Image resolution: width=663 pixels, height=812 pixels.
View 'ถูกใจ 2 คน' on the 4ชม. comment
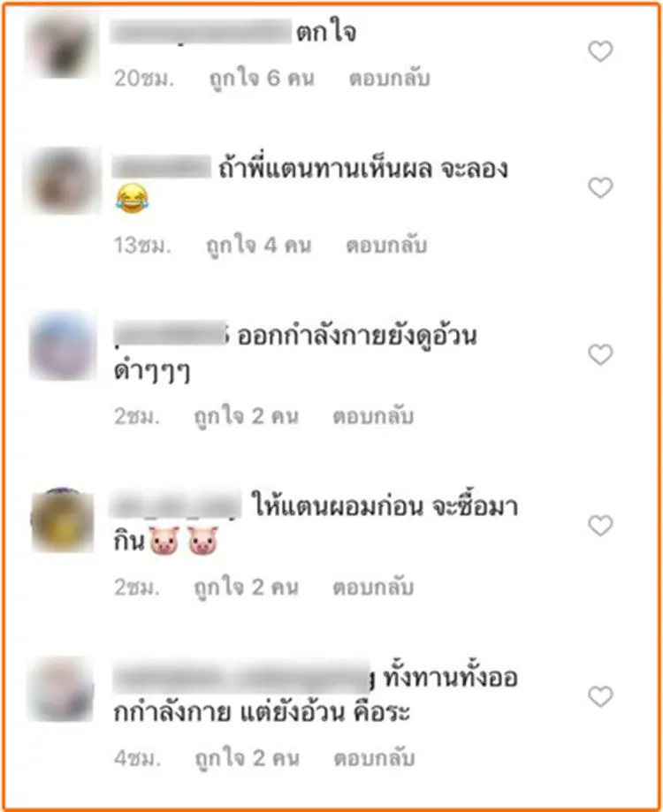coord(247,758)
